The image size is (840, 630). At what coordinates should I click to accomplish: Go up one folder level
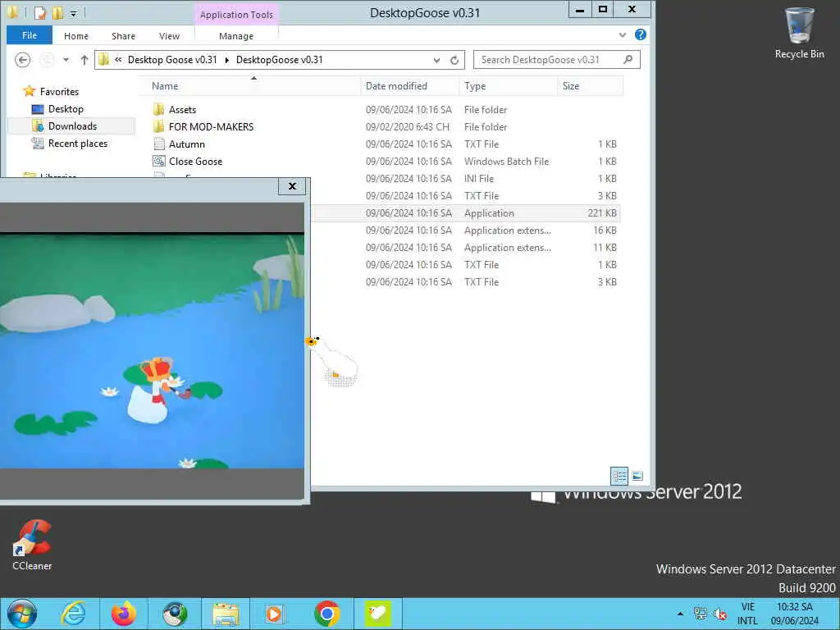tap(84, 60)
